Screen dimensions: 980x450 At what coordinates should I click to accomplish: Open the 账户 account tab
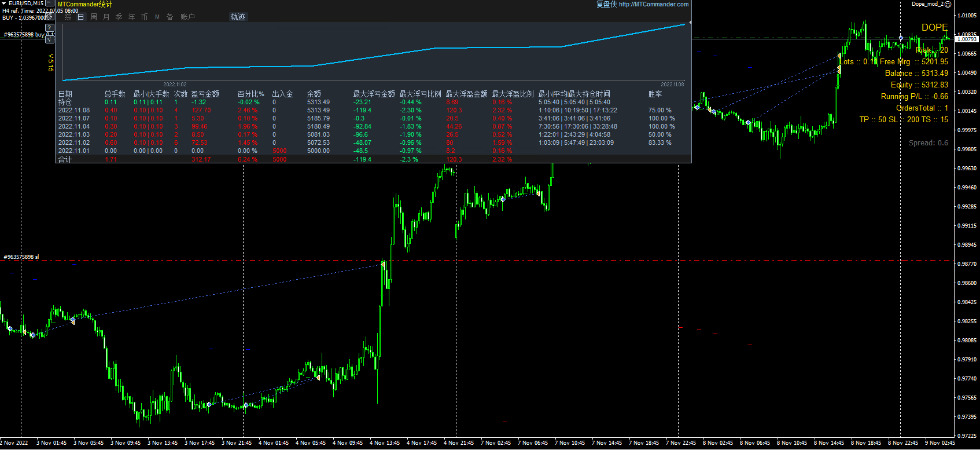point(187,17)
